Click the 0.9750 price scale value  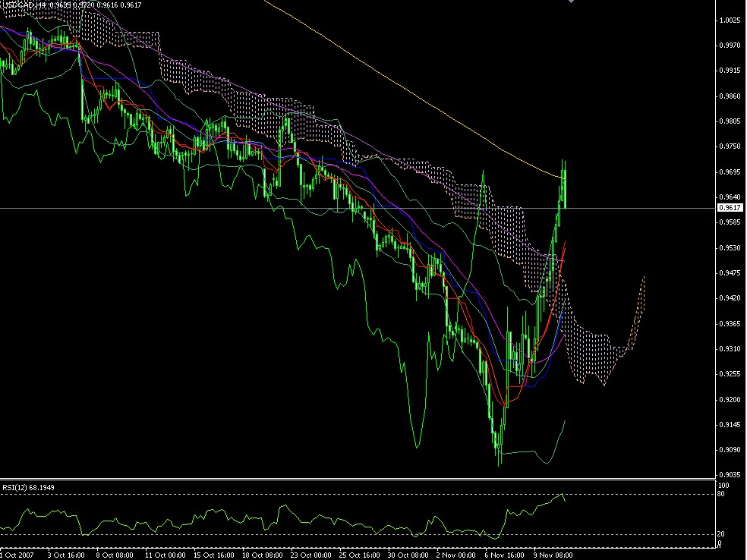pos(730,146)
